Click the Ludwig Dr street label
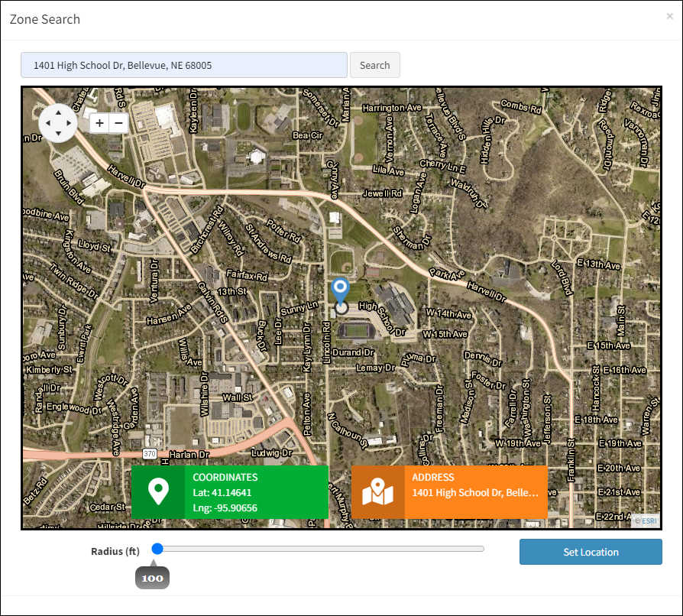The width and height of the screenshot is (683, 616). (272, 453)
